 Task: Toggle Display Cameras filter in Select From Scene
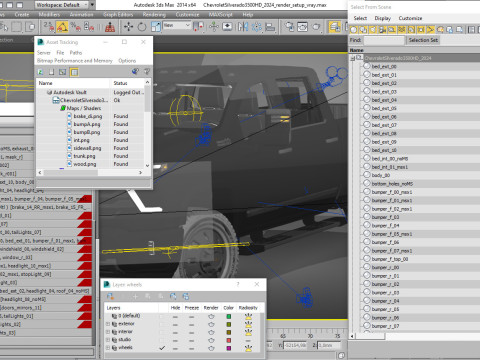[382, 30]
